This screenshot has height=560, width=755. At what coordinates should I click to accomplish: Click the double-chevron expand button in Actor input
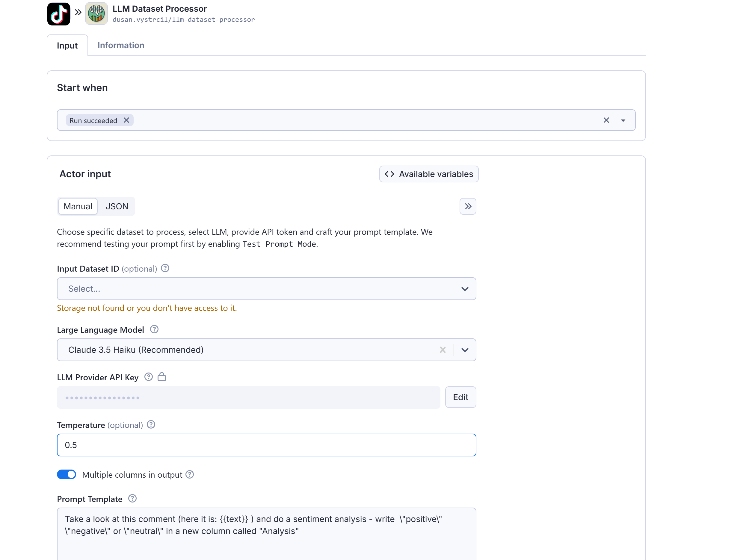click(468, 206)
